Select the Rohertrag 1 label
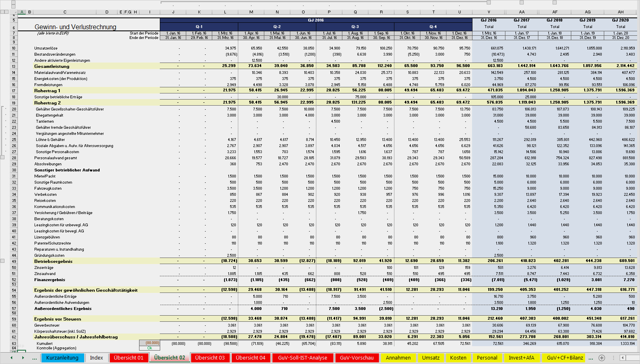This screenshot has width=640, height=364. click(x=47, y=91)
